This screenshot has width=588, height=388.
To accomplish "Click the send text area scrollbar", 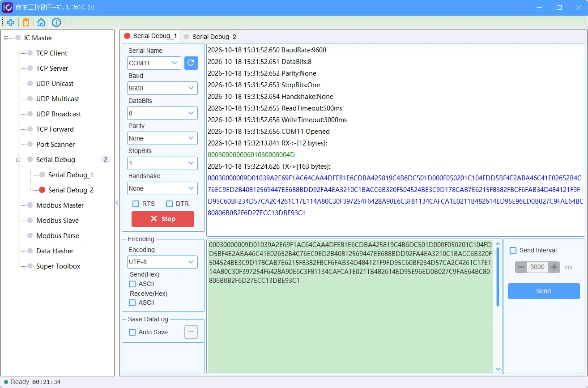I will [x=498, y=276].
